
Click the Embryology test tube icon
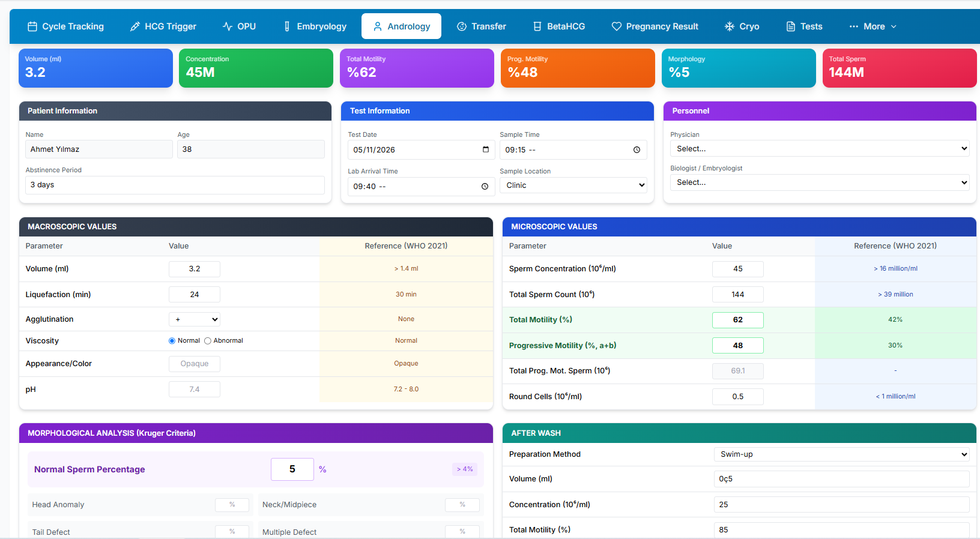pyautogui.click(x=287, y=26)
